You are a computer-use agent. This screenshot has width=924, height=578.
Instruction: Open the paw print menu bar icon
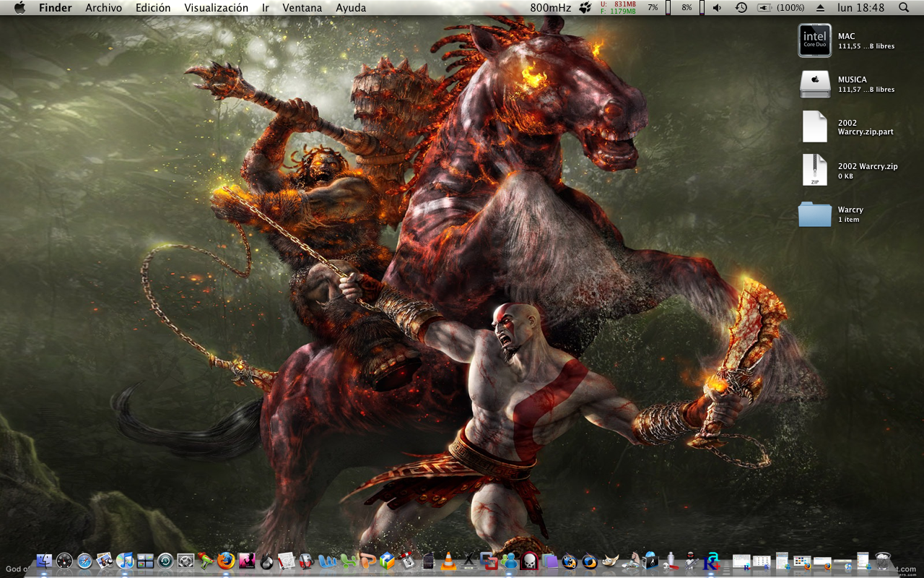click(585, 8)
